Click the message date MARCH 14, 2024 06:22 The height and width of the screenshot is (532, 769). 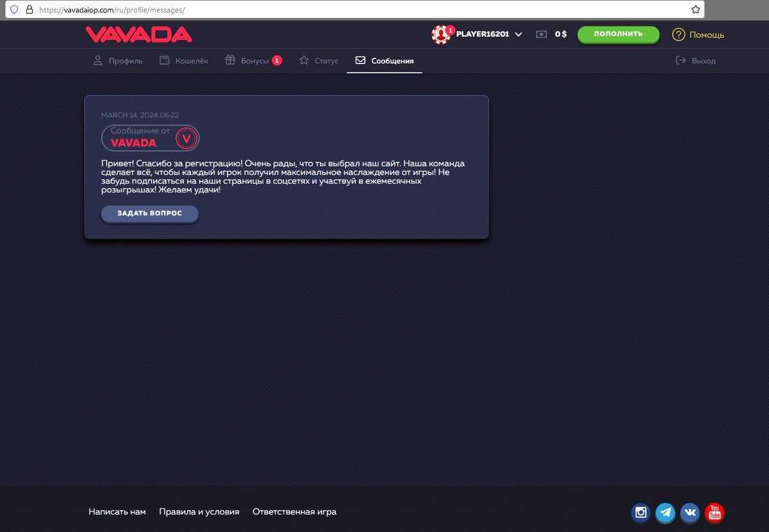(x=140, y=115)
